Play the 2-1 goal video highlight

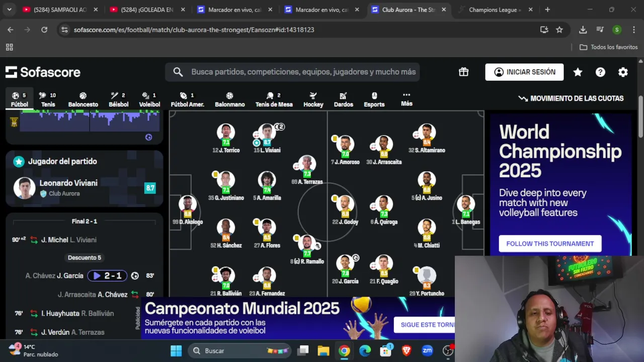pyautogui.click(x=107, y=276)
